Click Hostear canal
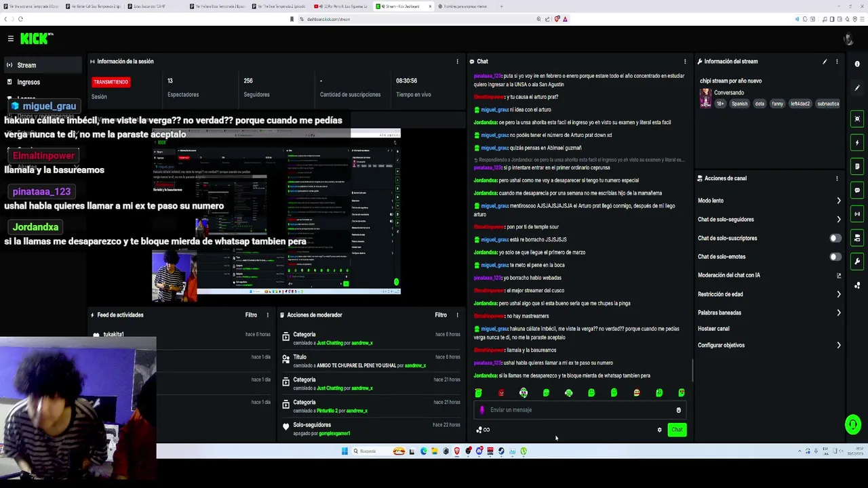This screenshot has width=868, height=488. (713, 329)
